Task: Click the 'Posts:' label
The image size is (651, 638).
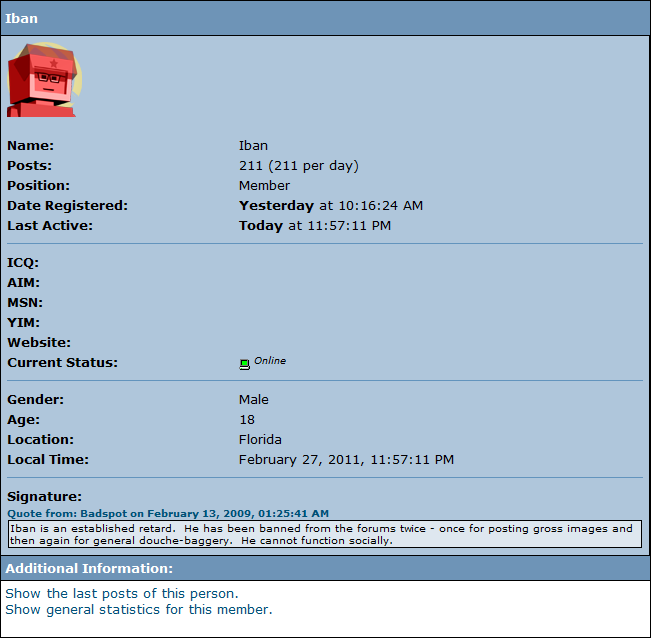Action: [x=29, y=166]
